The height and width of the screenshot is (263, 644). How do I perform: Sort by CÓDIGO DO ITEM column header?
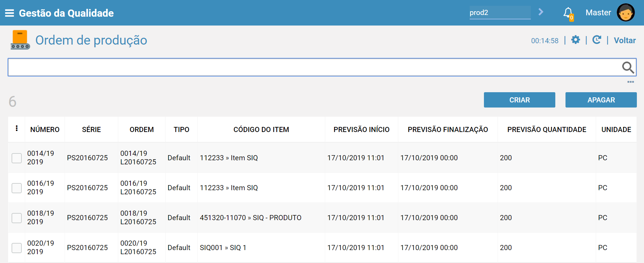(261, 130)
